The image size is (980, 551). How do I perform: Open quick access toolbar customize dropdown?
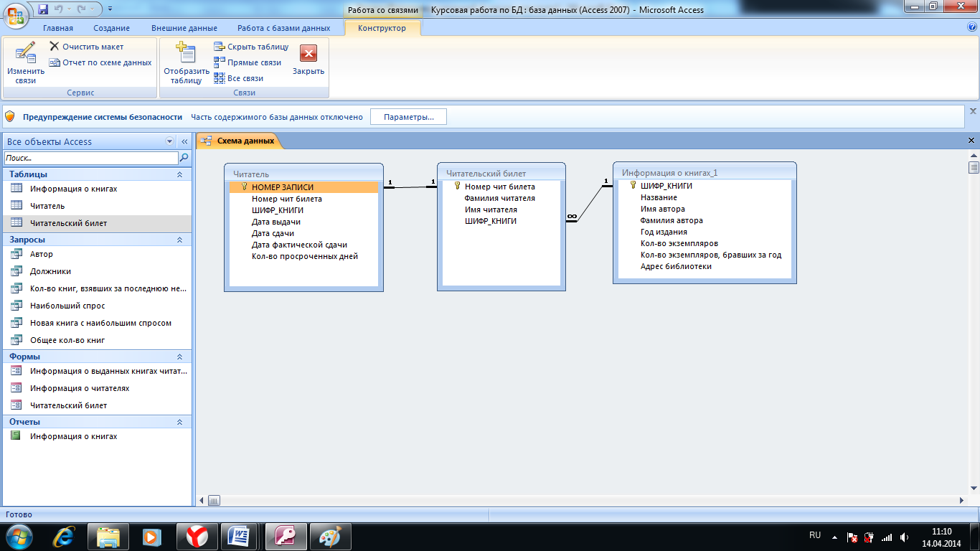click(110, 9)
